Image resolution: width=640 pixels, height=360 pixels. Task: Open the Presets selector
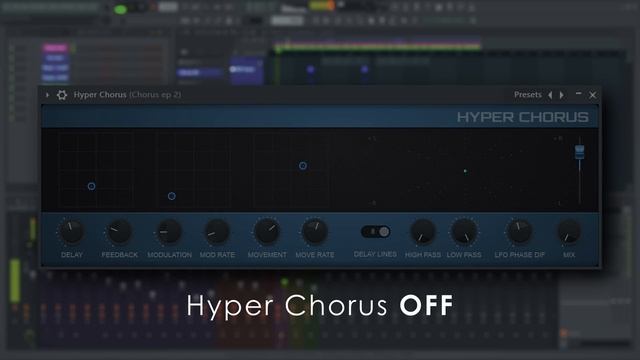[x=527, y=95]
